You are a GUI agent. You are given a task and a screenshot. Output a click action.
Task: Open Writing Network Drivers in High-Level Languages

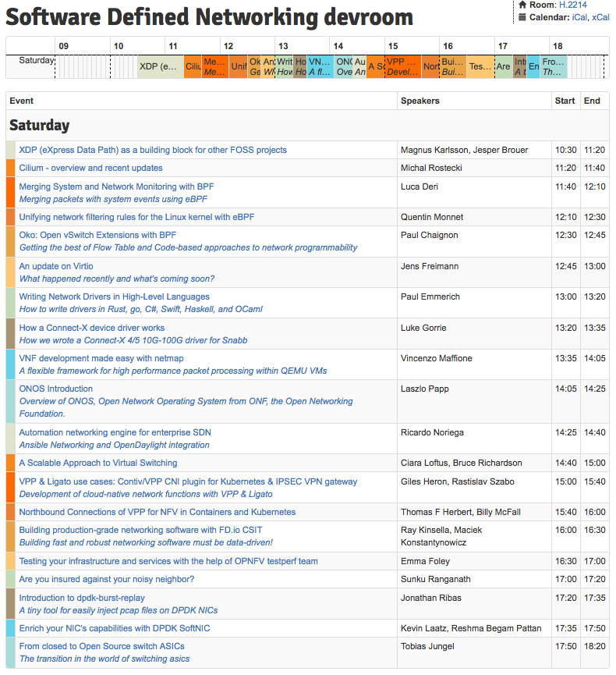click(x=115, y=297)
